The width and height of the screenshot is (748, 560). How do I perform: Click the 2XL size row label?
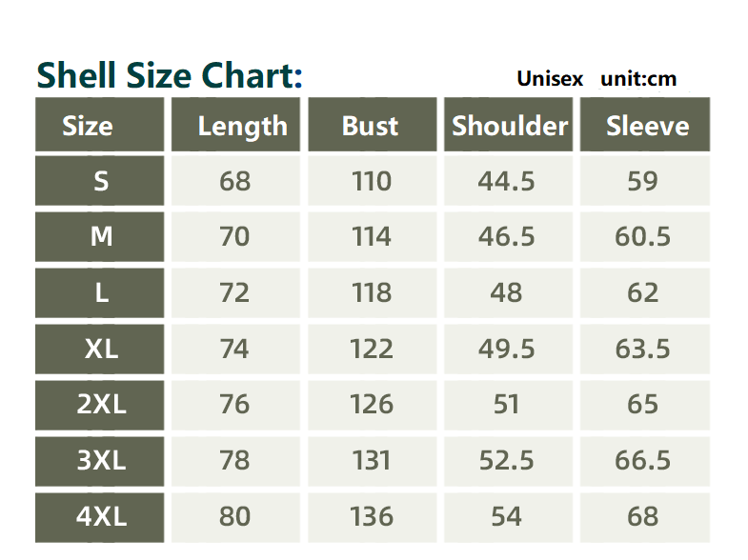101,404
